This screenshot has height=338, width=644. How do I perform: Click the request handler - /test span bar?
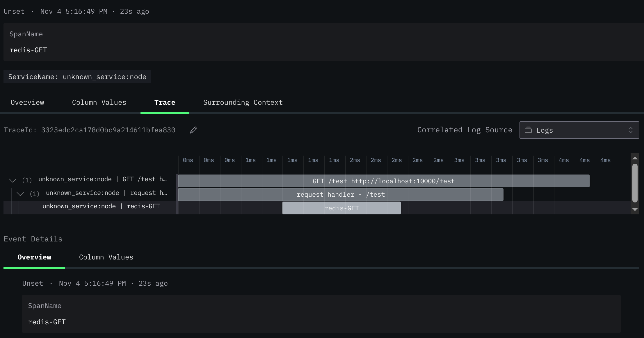340,195
